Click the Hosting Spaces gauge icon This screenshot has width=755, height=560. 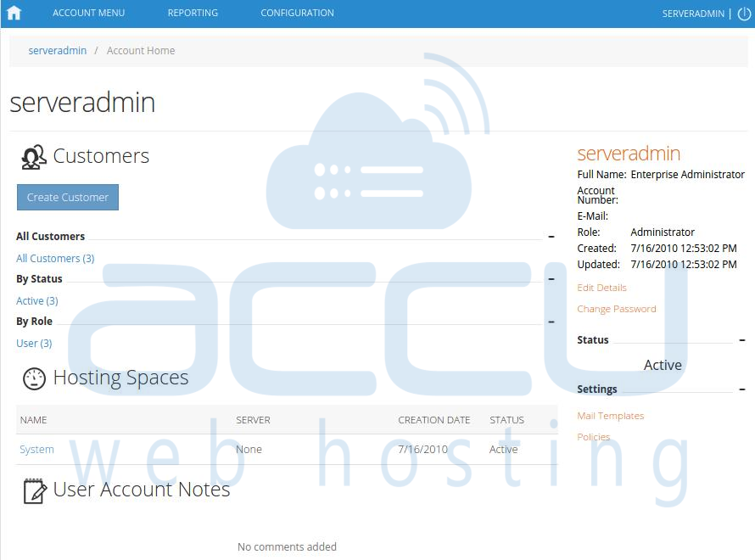coord(34,378)
